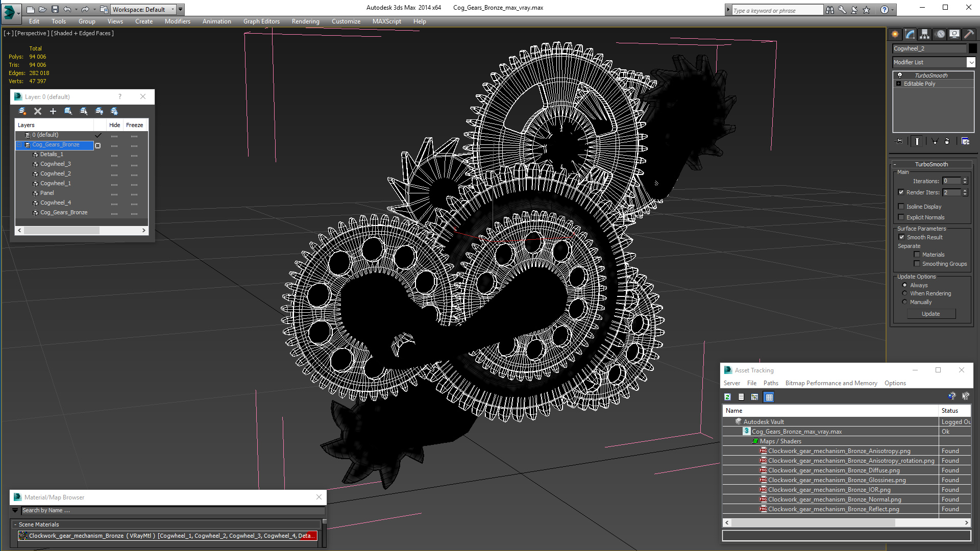
Task: Collapse the Cog_Gears_Bronze layer tree
Action: (x=20, y=145)
